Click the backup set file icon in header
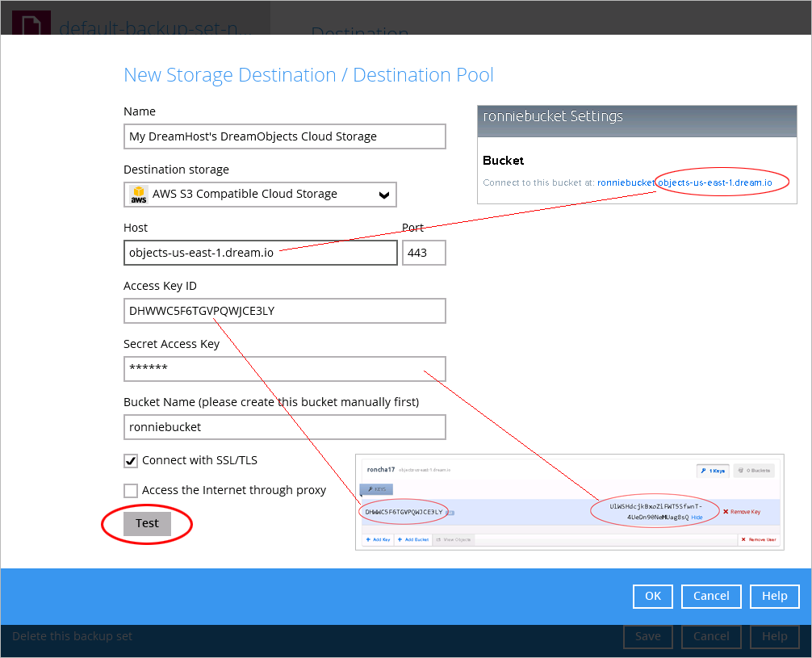Screen dimensions: 812x658 coord(31,23)
